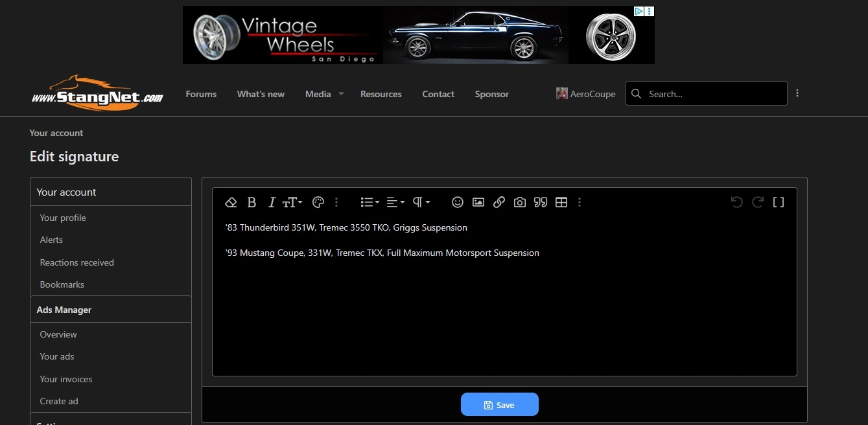Open the Sponsor nav item
Viewport: 868px width, 425px height.
492,94
